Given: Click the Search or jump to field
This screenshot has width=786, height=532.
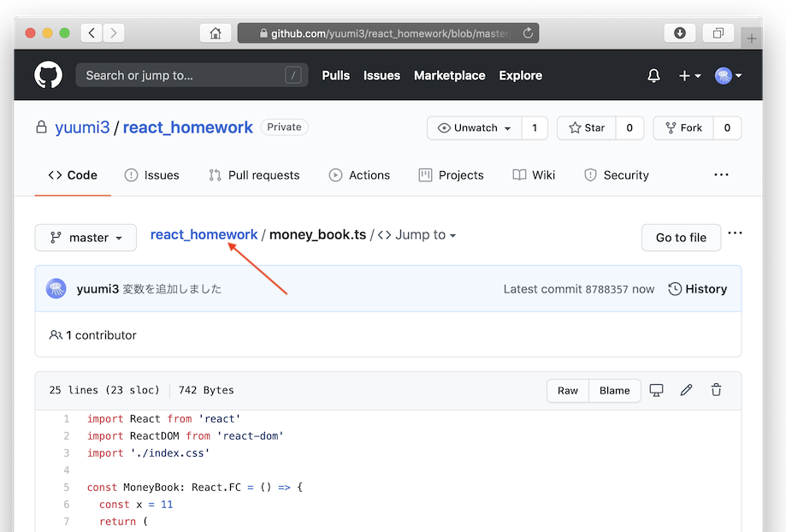Looking at the screenshot, I should click(x=192, y=75).
